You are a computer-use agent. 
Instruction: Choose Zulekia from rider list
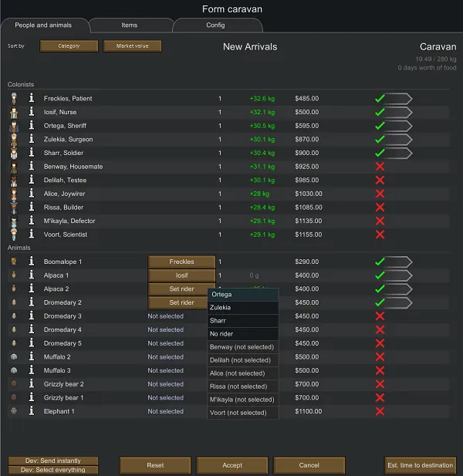tap(243, 308)
